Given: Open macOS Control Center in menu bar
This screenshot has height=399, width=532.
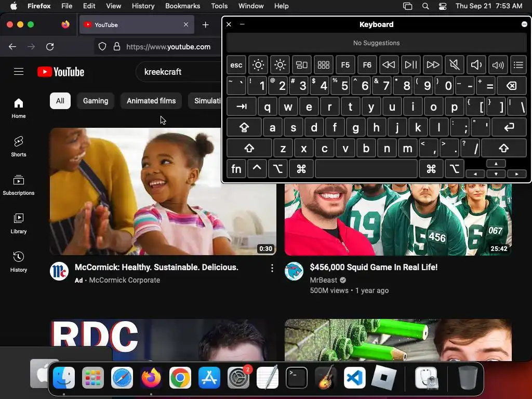Looking at the screenshot, I should (x=443, y=6).
